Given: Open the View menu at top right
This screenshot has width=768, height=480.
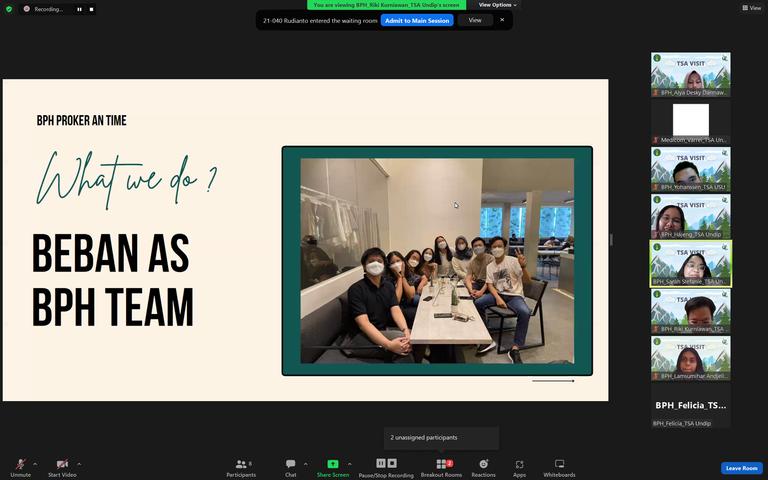Looking at the screenshot, I should click(752, 8).
